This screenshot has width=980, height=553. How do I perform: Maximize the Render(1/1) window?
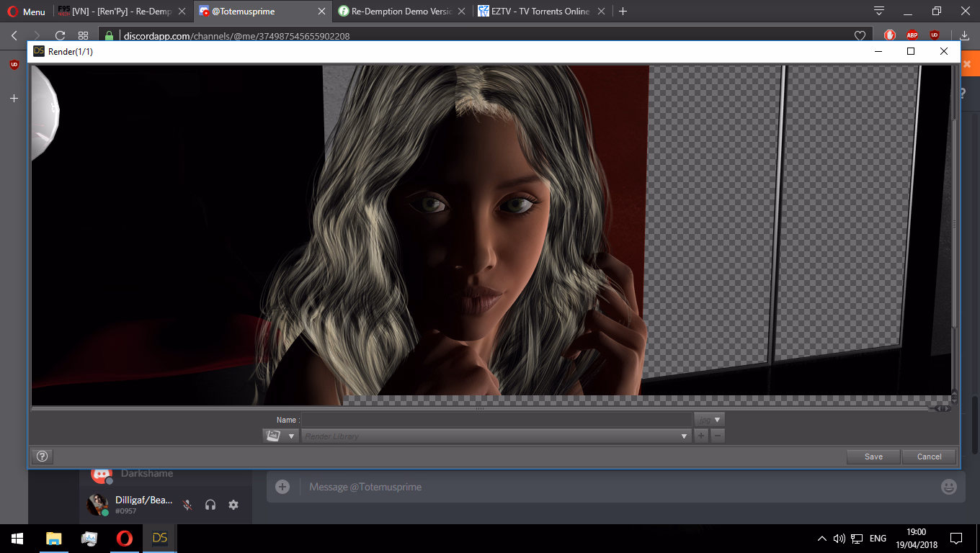click(911, 51)
